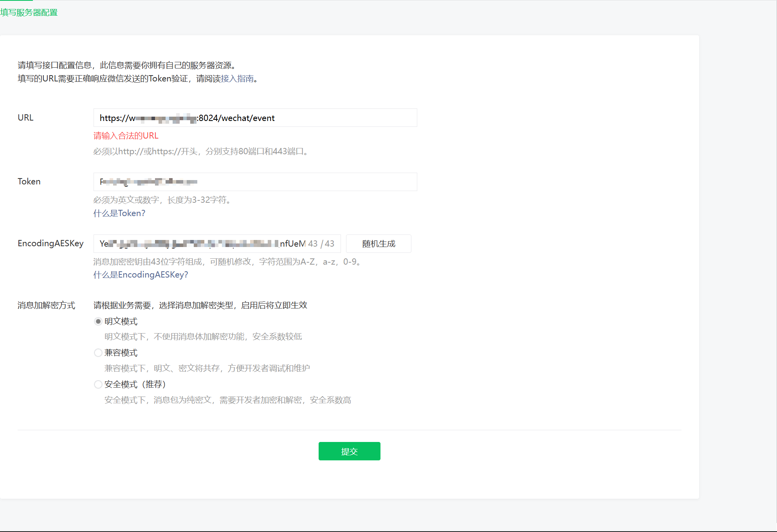Click the EncodingAESKey field label
The height and width of the screenshot is (532, 777).
click(x=50, y=243)
